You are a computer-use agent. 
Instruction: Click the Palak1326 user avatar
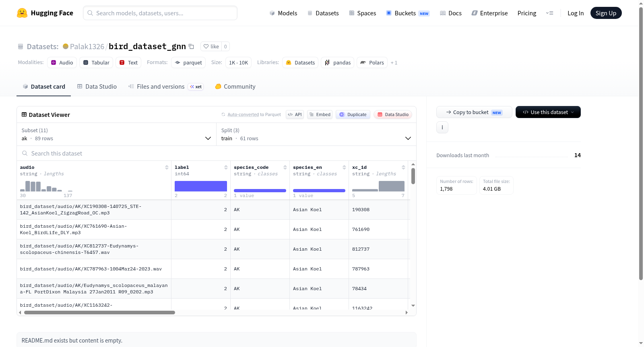(66, 46)
